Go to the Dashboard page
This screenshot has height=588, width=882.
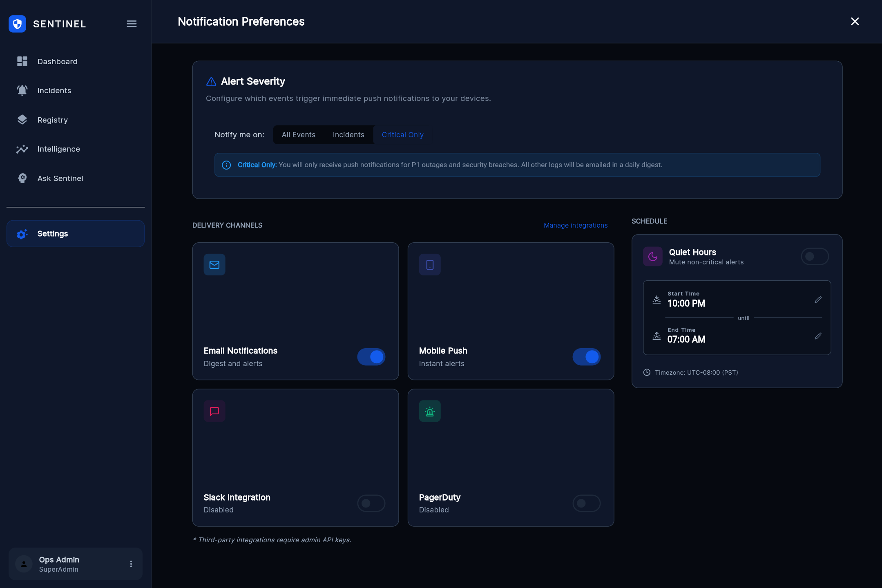point(57,61)
